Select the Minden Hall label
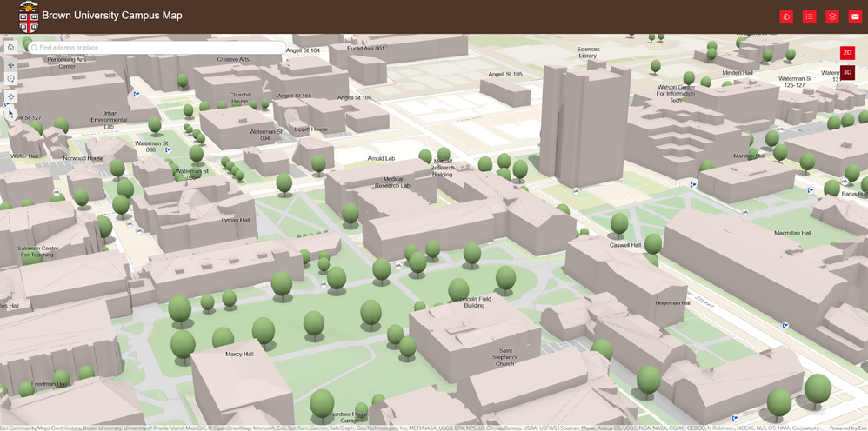The width and height of the screenshot is (868, 431). [x=738, y=73]
